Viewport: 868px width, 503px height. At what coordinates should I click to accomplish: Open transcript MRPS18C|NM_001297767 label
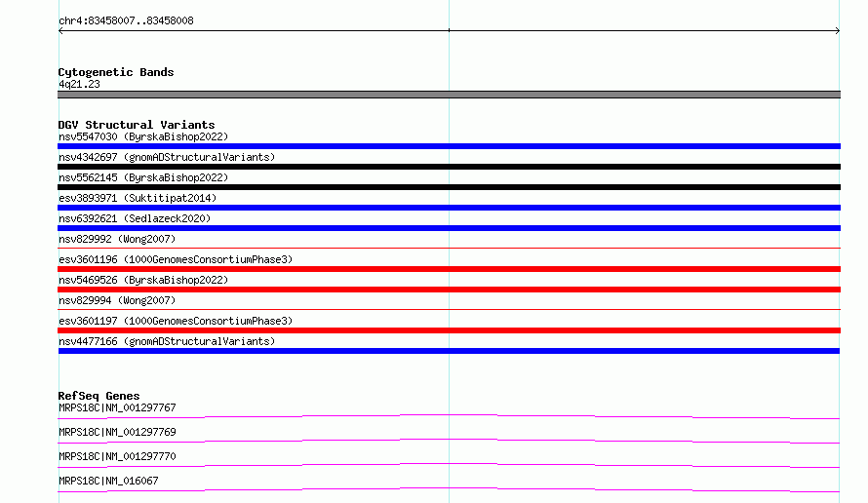(x=117, y=407)
